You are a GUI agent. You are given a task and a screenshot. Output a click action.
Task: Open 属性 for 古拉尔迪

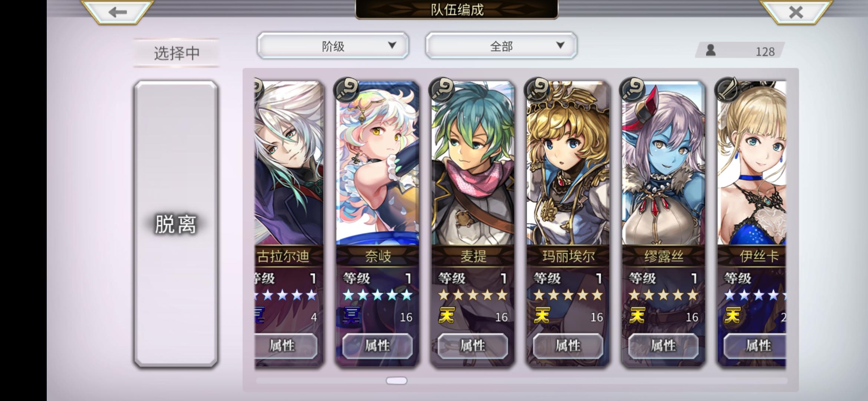coord(286,346)
